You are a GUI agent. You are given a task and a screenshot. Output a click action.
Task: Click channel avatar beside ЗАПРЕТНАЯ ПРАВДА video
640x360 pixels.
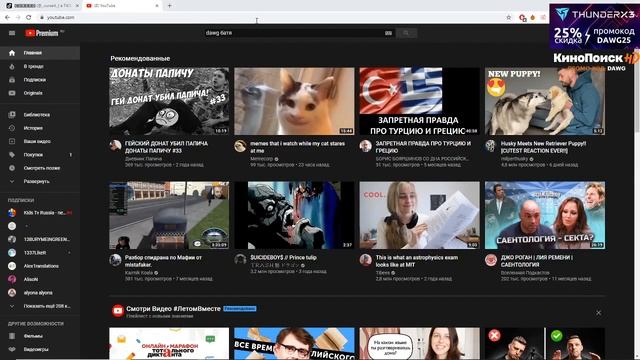pyautogui.click(x=366, y=146)
